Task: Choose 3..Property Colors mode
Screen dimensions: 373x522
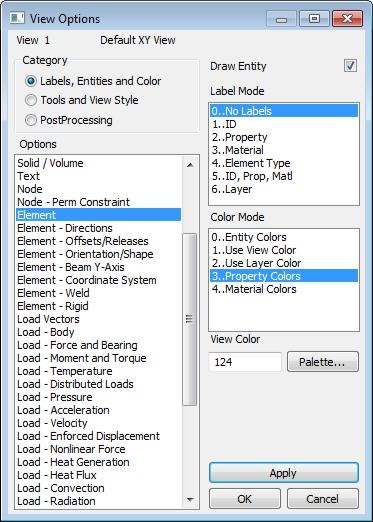Action: click(x=284, y=276)
